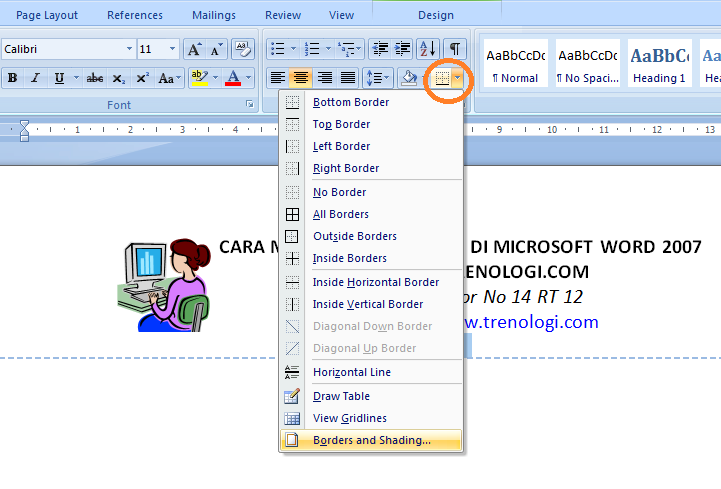Justify the text
This screenshot has width=721, height=489.
coord(348,78)
